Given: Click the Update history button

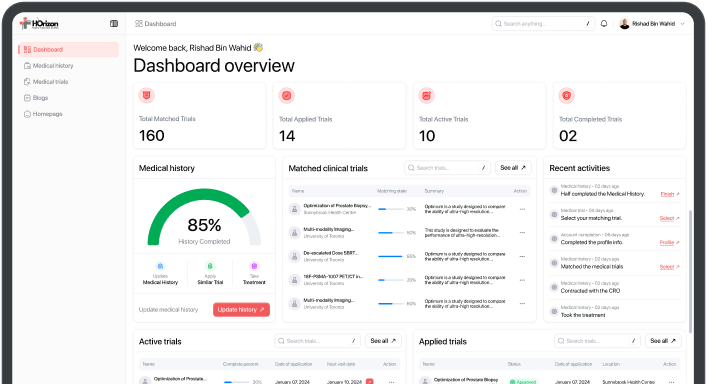Looking at the screenshot, I should point(241,310).
